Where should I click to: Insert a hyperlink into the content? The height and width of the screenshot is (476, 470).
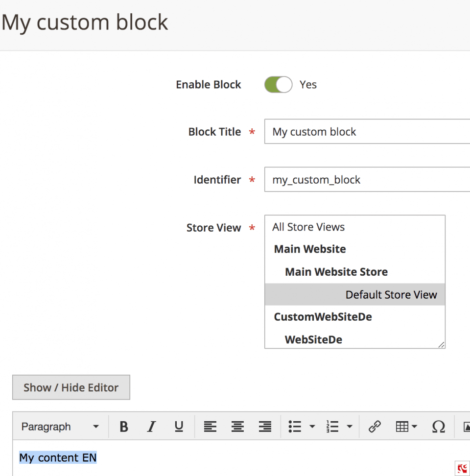(x=375, y=427)
